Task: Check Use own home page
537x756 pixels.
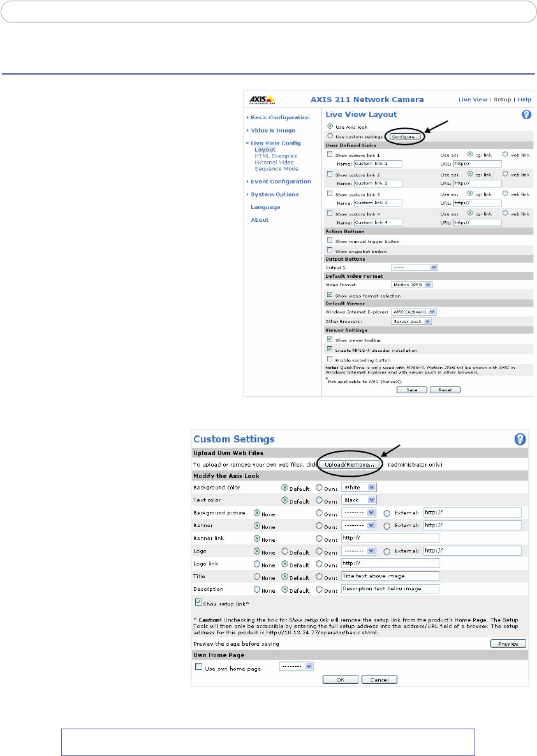Action: (198, 666)
